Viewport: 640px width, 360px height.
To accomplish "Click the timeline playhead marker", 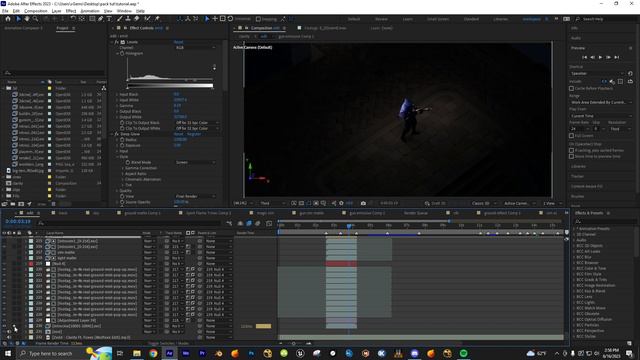I will click(349, 225).
